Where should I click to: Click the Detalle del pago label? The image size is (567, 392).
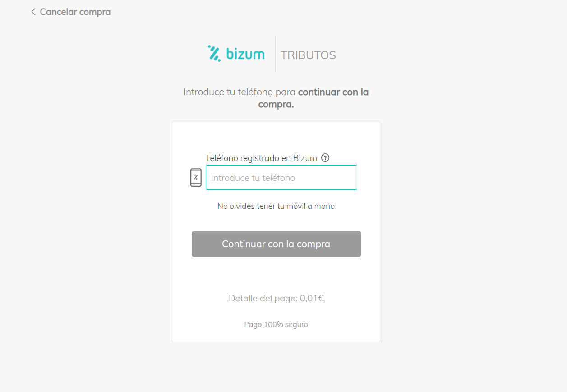pos(263,298)
